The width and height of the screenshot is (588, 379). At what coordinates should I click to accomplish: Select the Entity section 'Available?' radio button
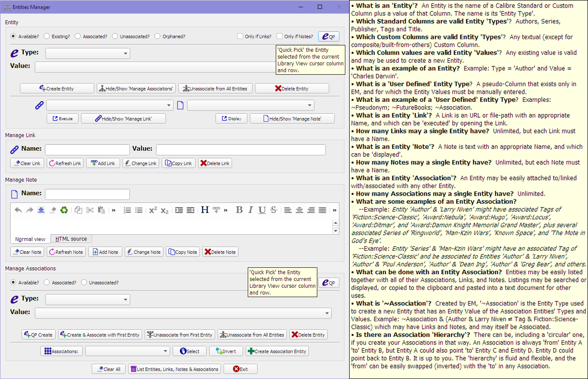point(13,36)
